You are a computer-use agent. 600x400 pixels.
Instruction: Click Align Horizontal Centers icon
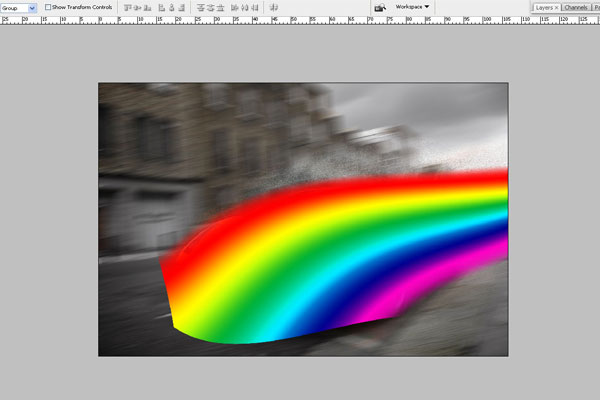coord(172,7)
